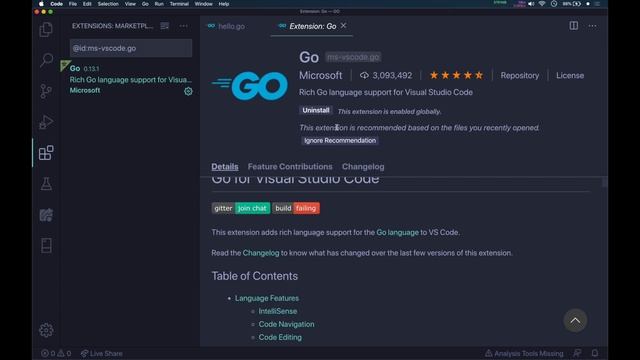Select the Extension: Go tab
This screenshot has height=360, width=640.
coord(313,26)
